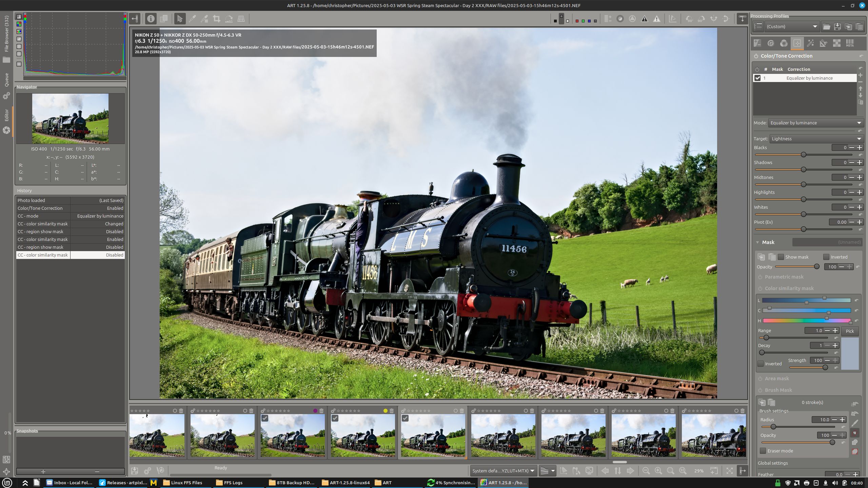The height and width of the screenshot is (488, 868).
Task: Open the rendering intent dropdown
Action: [x=547, y=471]
